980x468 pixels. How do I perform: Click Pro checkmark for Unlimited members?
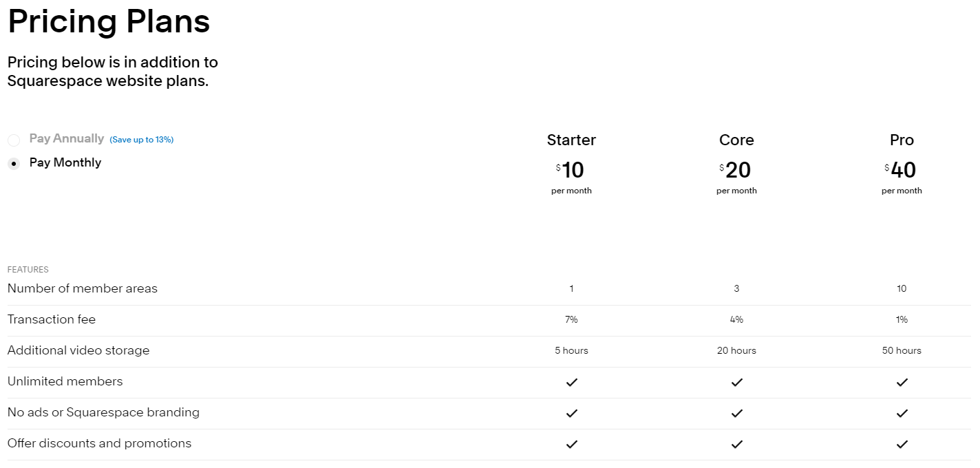(902, 383)
